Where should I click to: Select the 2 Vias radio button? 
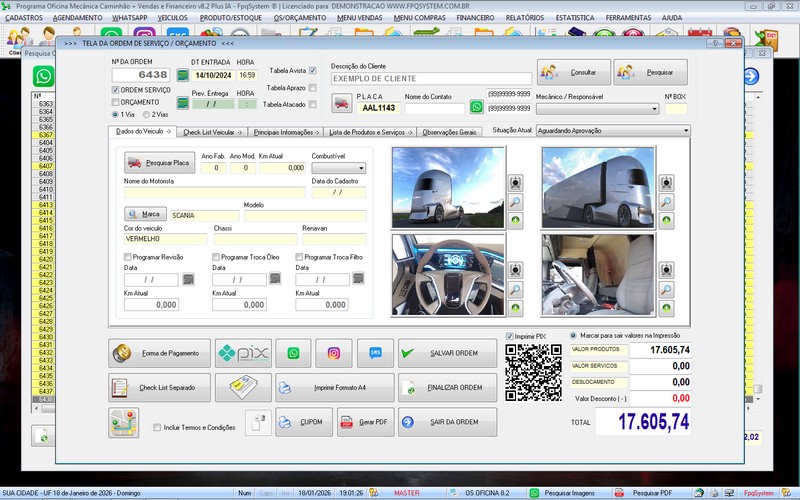pyautogui.click(x=148, y=114)
